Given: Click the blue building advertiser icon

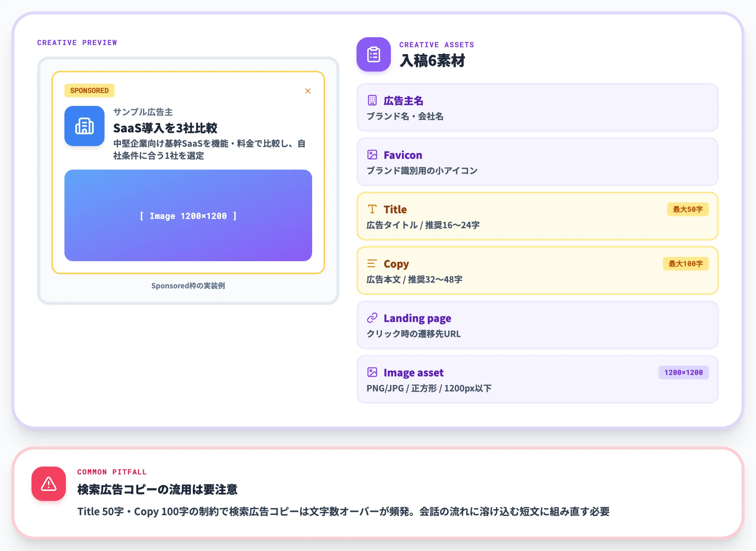Looking at the screenshot, I should pos(84,126).
